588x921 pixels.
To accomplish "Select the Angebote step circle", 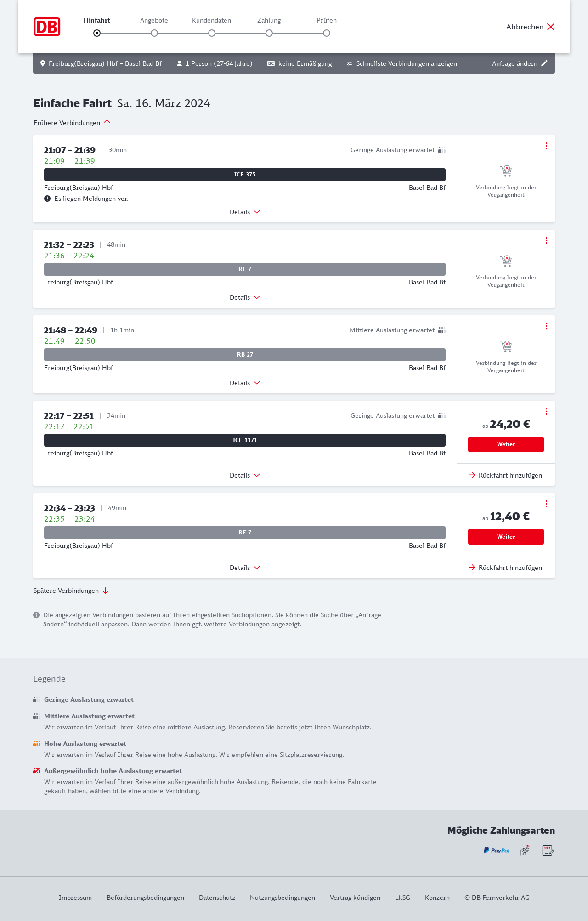I will [154, 33].
